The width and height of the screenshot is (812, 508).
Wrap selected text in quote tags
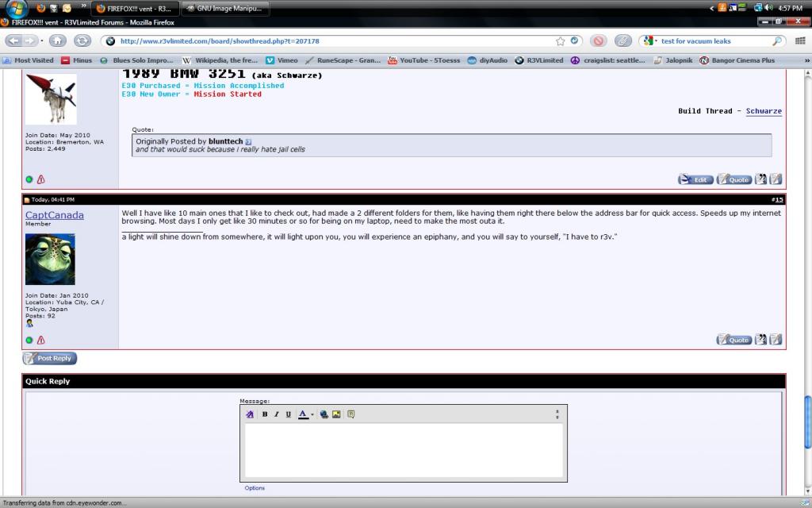(350, 414)
